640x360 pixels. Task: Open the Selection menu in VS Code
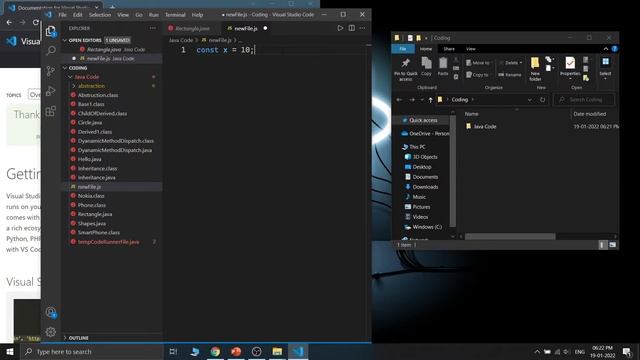pyautogui.click(x=100, y=15)
